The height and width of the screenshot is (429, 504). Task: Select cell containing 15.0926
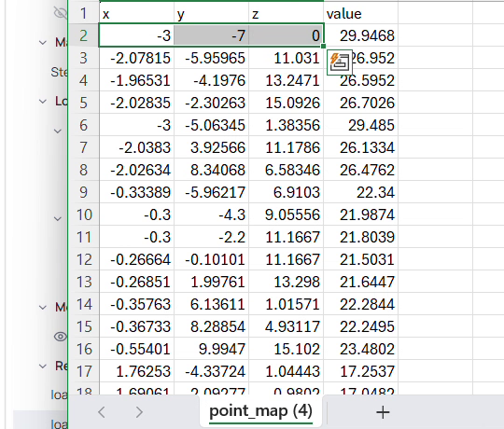point(287,103)
